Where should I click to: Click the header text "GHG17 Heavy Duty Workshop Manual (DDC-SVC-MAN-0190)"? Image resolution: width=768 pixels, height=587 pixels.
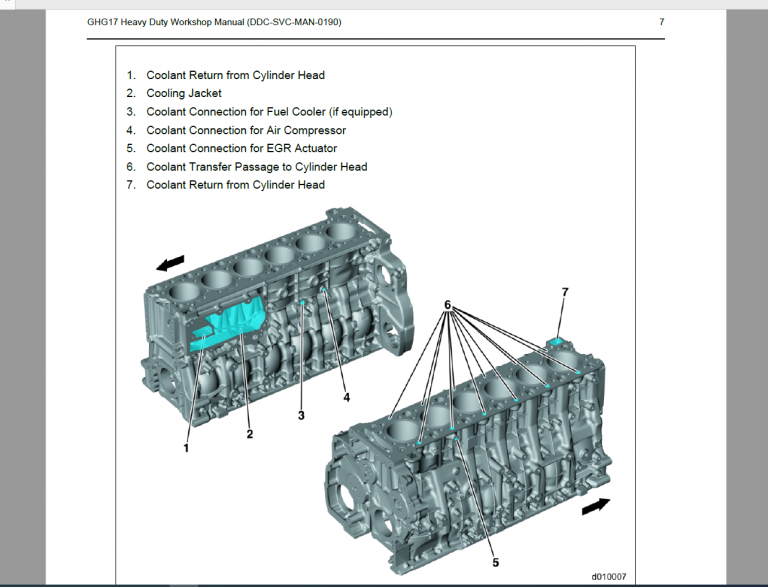(214, 22)
